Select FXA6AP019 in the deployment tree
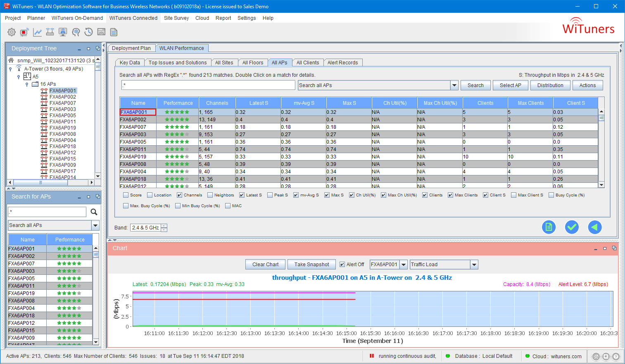 [63, 128]
